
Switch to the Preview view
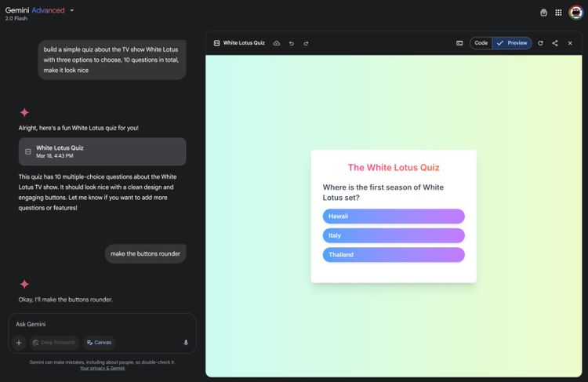tap(512, 43)
